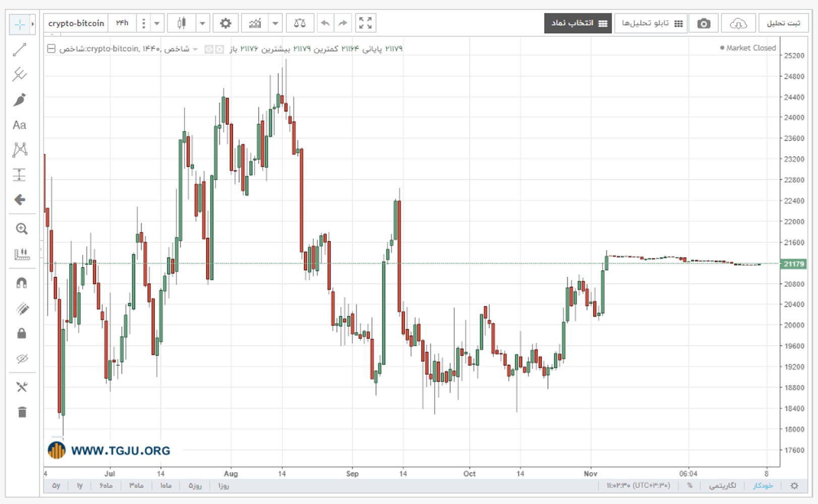Expand the chart style dropdown arrow

tap(202, 23)
